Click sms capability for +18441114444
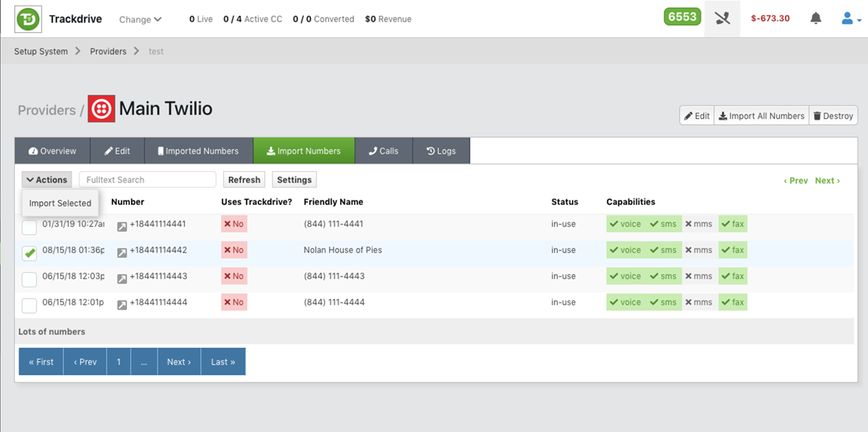The image size is (868, 432). (x=663, y=302)
